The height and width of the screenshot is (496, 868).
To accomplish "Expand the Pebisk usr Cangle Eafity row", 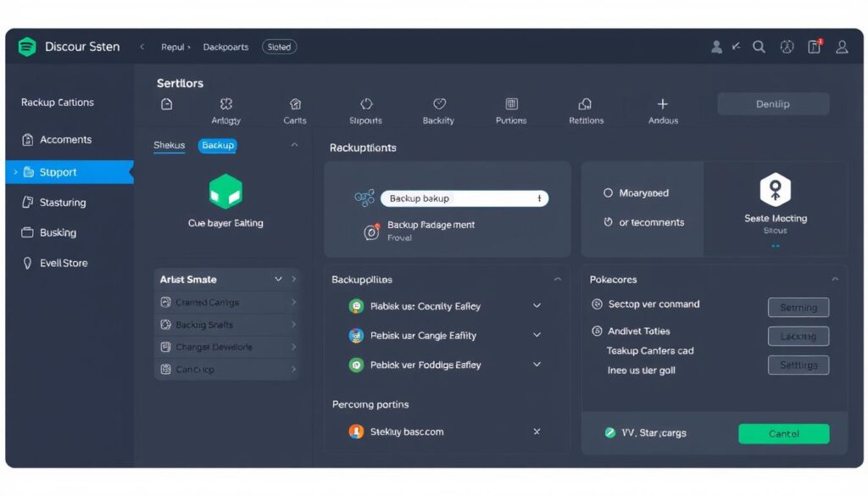I will 537,336.
